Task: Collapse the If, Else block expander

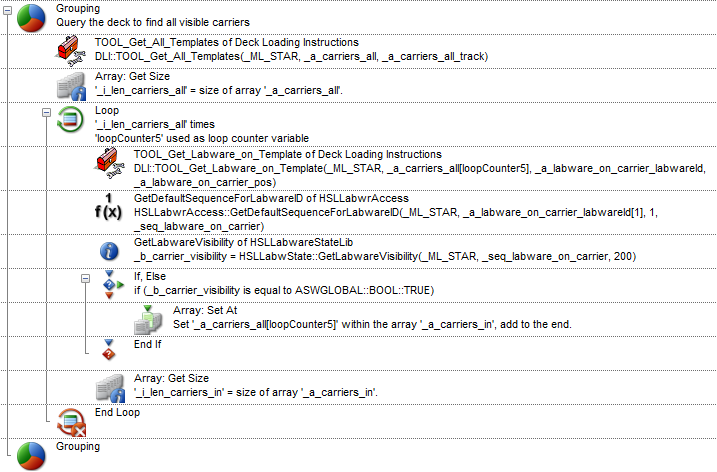Action: 85,277
